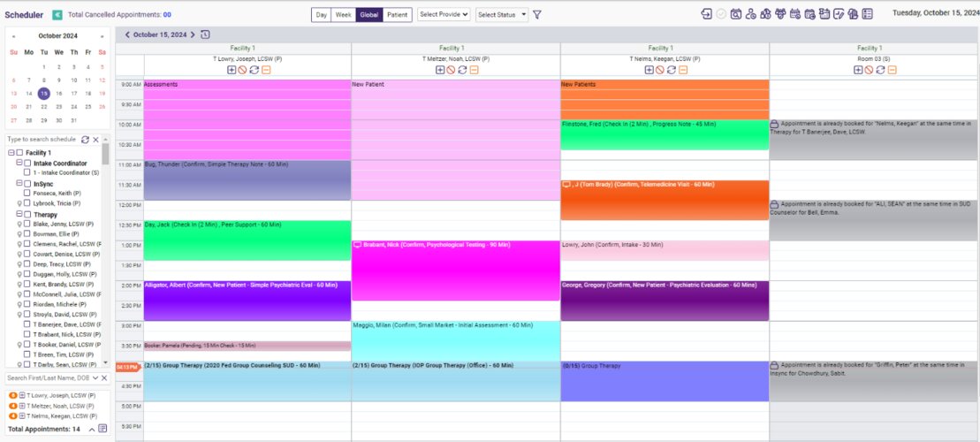Open the Select Provider dropdown
This screenshot has width=980, height=442.
[x=444, y=14]
